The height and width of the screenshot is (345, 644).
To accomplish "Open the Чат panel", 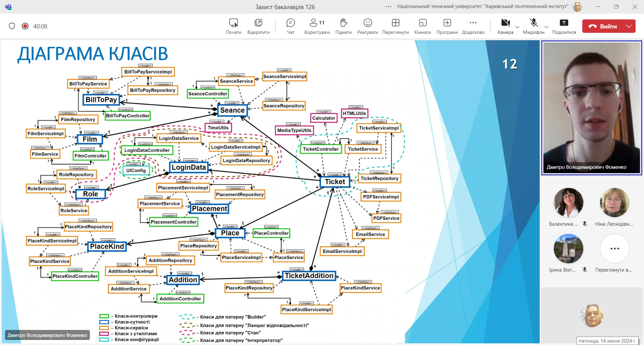I will pos(290,26).
